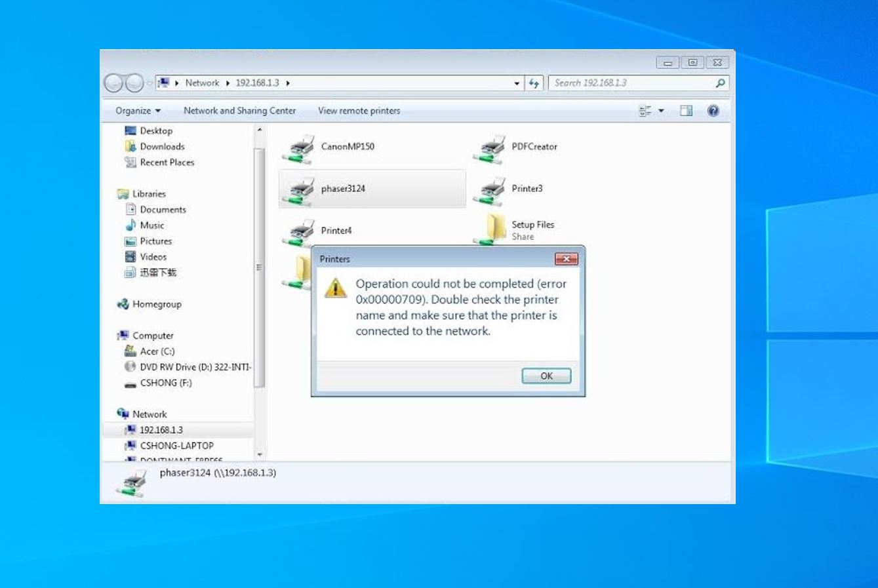
Task: Open Explorer help
Action: click(713, 110)
